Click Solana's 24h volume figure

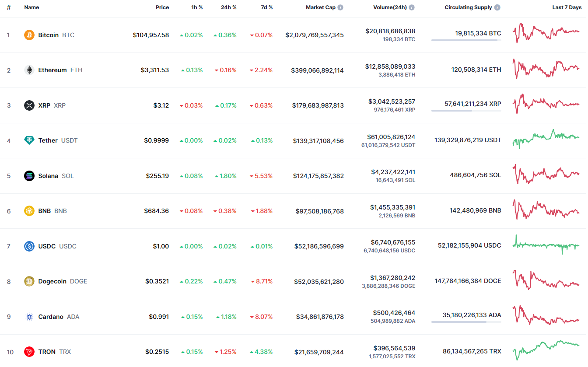point(393,172)
